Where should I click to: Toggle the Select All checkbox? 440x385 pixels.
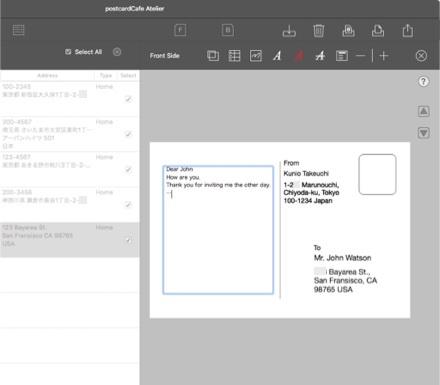pos(68,52)
